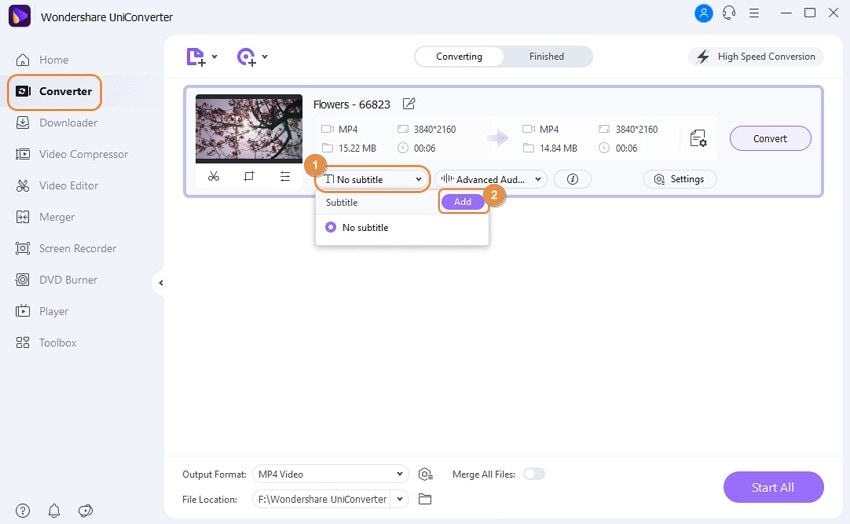Open the output format custom settings icon
Screen dimensions: 850x524
pyautogui.click(x=426, y=474)
